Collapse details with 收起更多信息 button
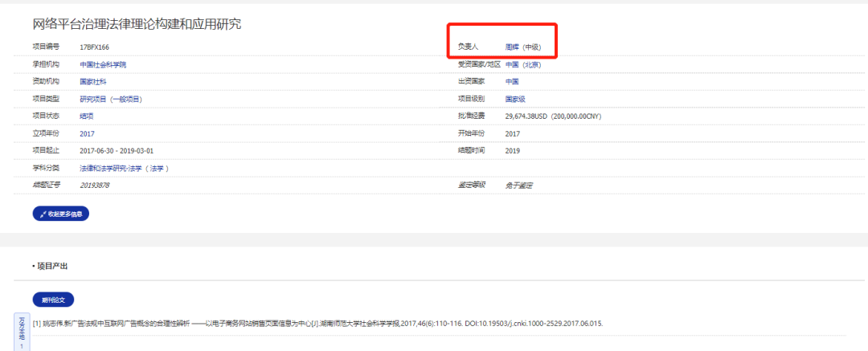The image size is (868, 351). click(60, 214)
